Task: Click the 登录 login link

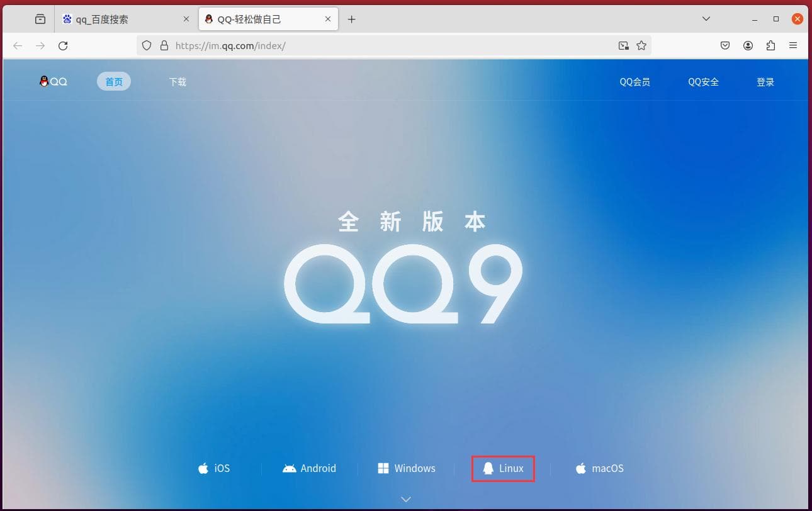Action: pyautogui.click(x=765, y=82)
